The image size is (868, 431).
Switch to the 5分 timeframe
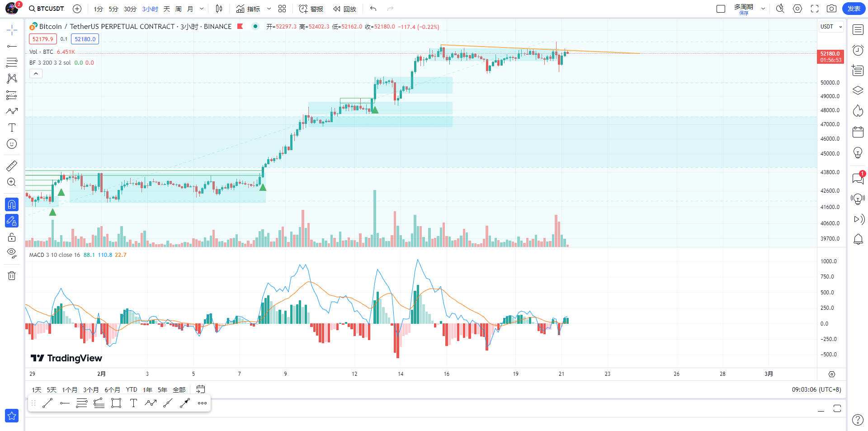pos(113,9)
